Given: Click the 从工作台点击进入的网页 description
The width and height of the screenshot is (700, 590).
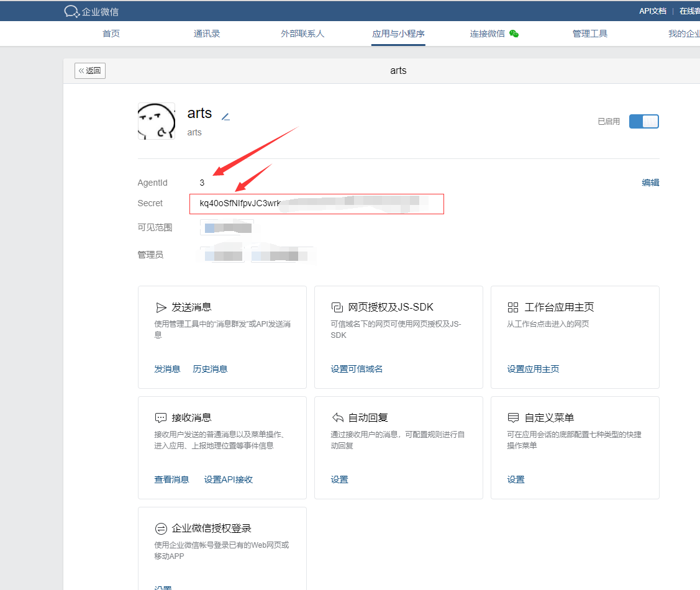Looking at the screenshot, I should pos(548,324).
